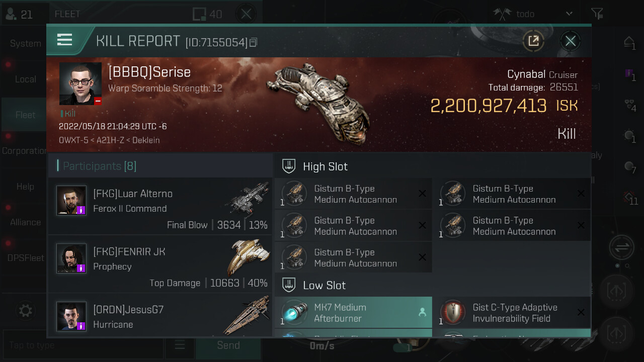The width and height of the screenshot is (644, 362).
Task: Open the overview filter funnel icon
Action: pos(597,14)
